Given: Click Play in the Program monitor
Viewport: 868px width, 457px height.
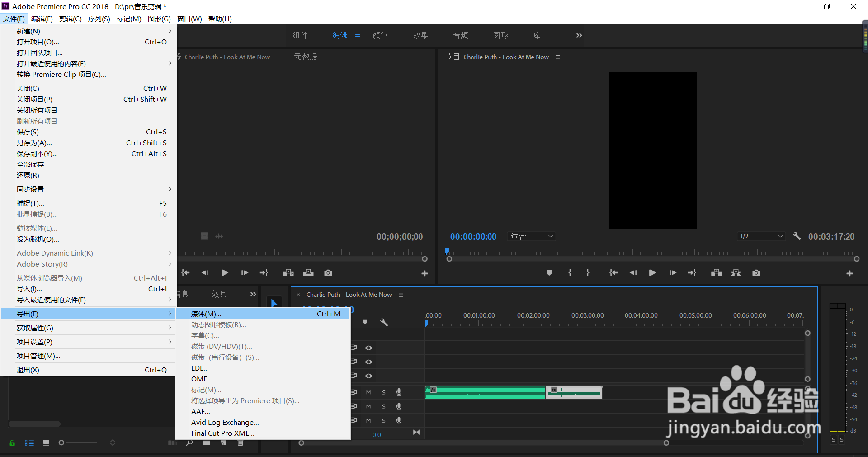Looking at the screenshot, I should tap(652, 273).
